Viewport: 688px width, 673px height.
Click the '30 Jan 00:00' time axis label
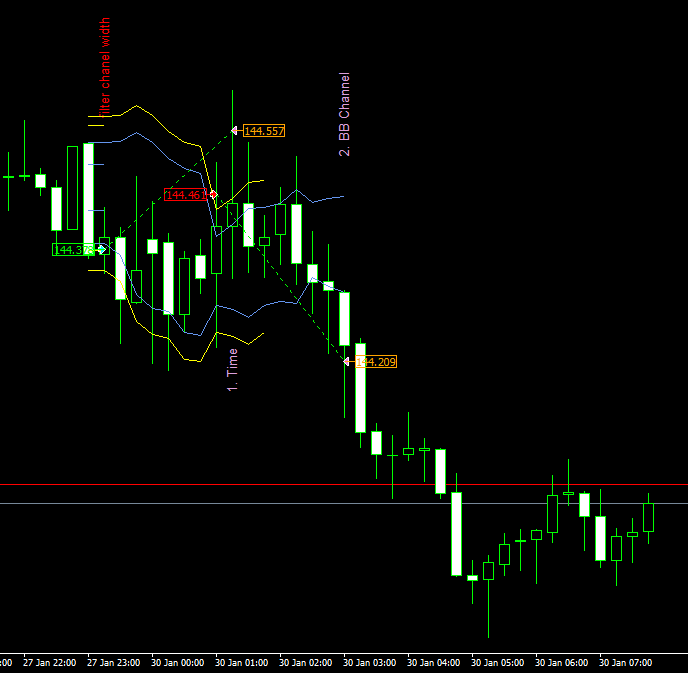point(178,663)
